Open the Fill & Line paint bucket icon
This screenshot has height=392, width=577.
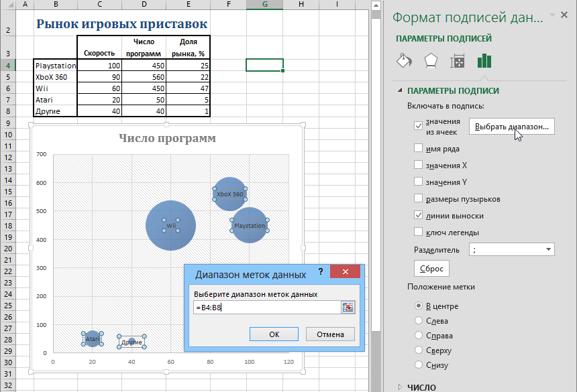coord(404,60)
